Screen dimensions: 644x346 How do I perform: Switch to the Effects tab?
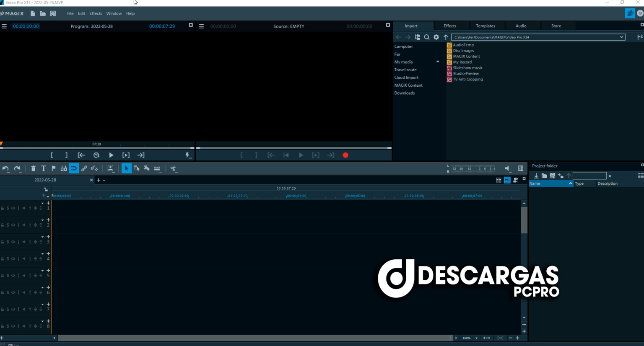coord(450,26)
